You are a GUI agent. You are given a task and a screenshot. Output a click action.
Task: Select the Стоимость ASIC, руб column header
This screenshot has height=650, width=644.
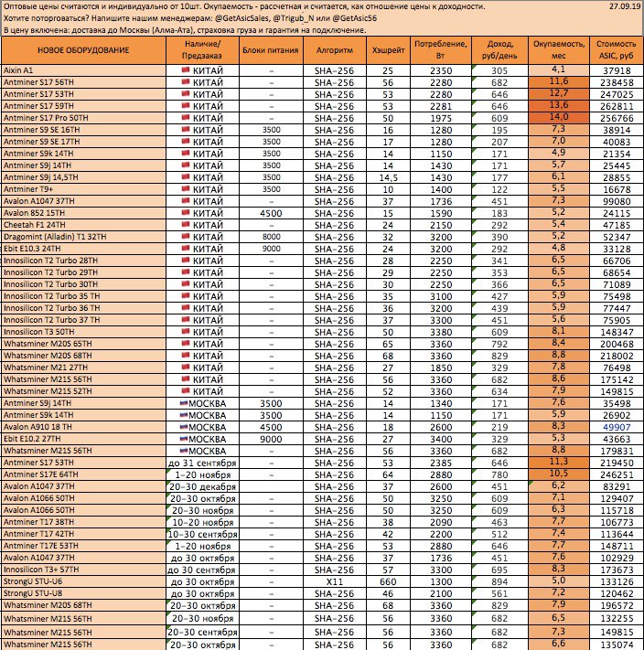[x=617, y=50]
